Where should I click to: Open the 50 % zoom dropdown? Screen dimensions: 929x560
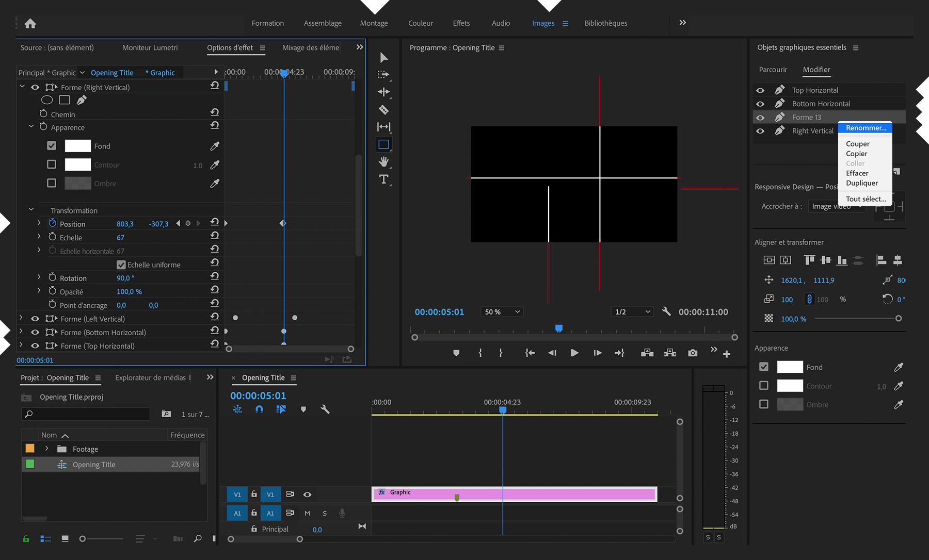pyautogui.click(x=502, y=312)
